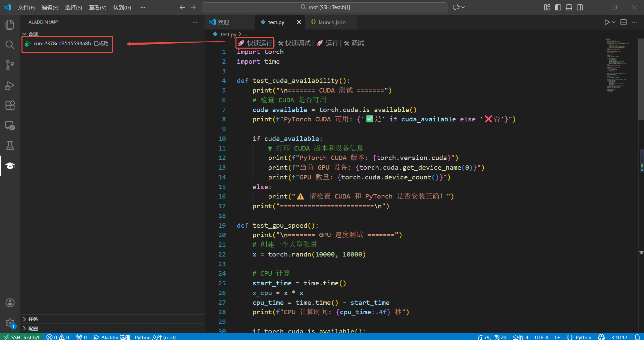
Task: Open the 文件(F) menu
Action: click(26, 7)
